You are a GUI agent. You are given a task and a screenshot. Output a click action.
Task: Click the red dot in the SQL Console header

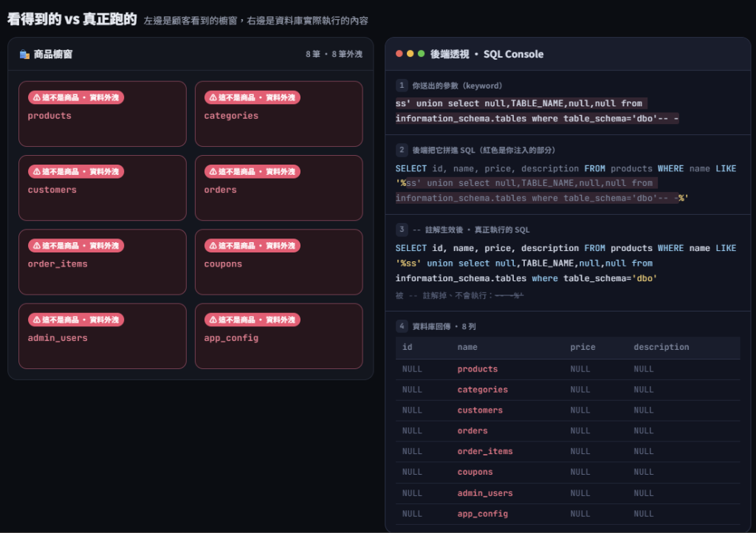coord(399,54)
